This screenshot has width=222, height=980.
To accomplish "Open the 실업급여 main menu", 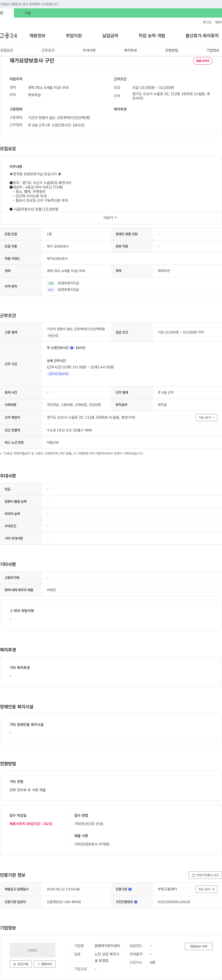I will click(110, 36).
